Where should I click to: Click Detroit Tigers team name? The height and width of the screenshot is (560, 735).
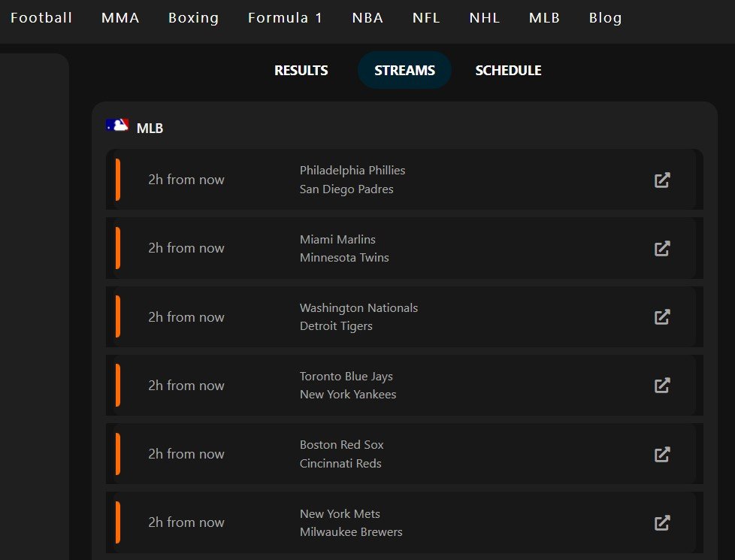click(336, 326)
